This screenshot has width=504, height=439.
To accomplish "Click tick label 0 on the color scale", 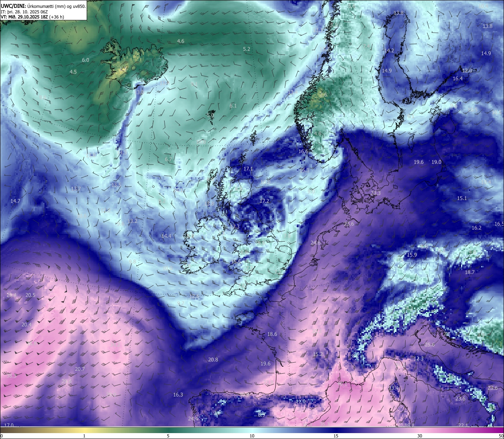I will point(1,436).
